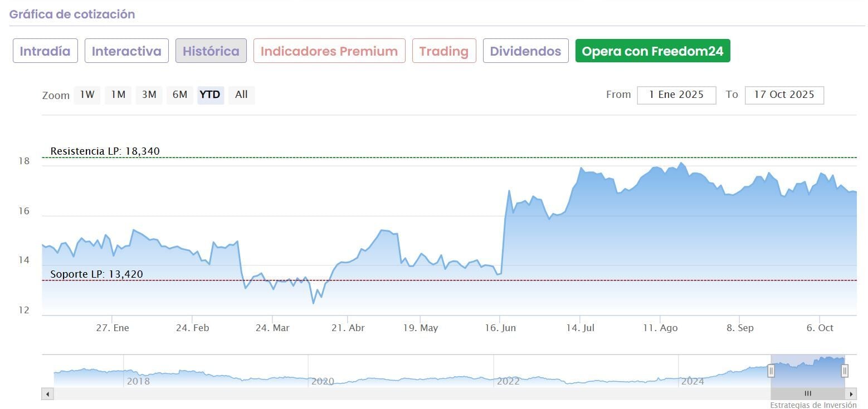Show the All time range
This screenshot has height=409, width=868.
click(241, 95)
